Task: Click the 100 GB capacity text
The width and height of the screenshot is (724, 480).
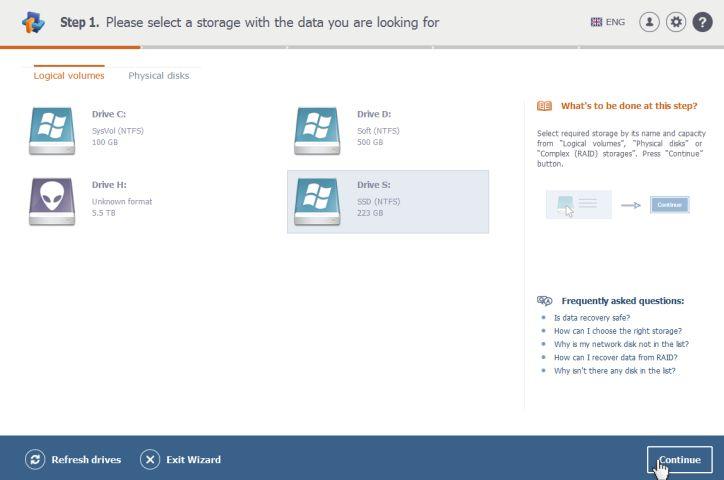Action: (105, 142)
